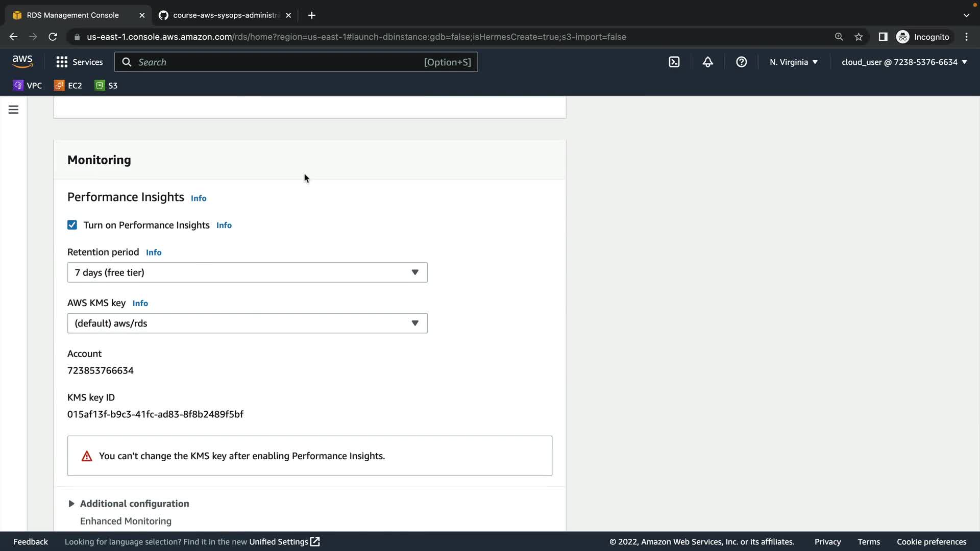The height and width of the screenshot is (551, 980).
Task: Open the EC2 shortcut in favorites bar
Action: tap(68, 85)
